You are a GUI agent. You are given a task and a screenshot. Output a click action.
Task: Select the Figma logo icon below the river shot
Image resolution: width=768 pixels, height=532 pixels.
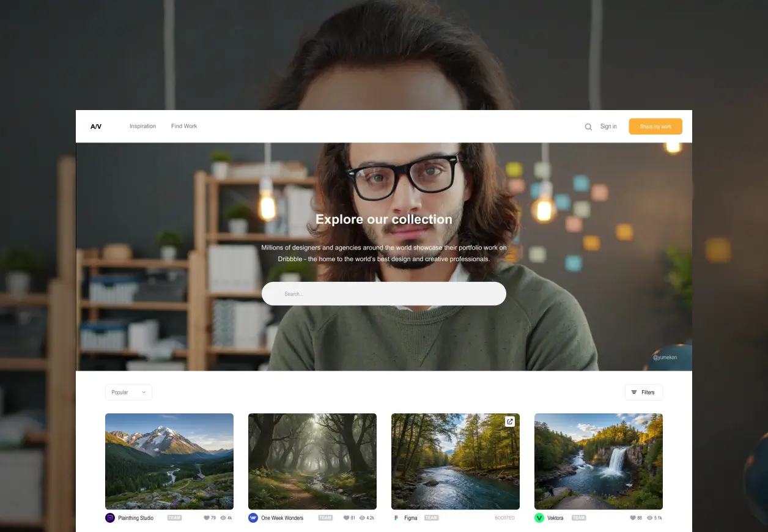(x=396, y=517)
